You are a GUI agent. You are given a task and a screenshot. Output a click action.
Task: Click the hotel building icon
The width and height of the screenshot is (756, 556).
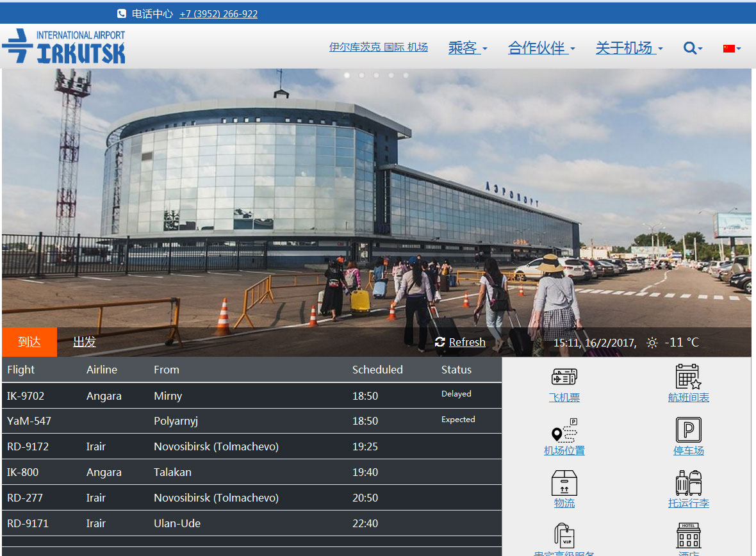pos(688,536)
